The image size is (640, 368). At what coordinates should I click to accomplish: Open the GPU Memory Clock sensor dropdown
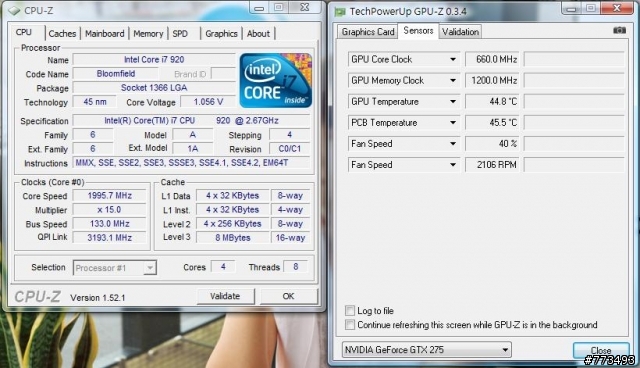[453, 81]
